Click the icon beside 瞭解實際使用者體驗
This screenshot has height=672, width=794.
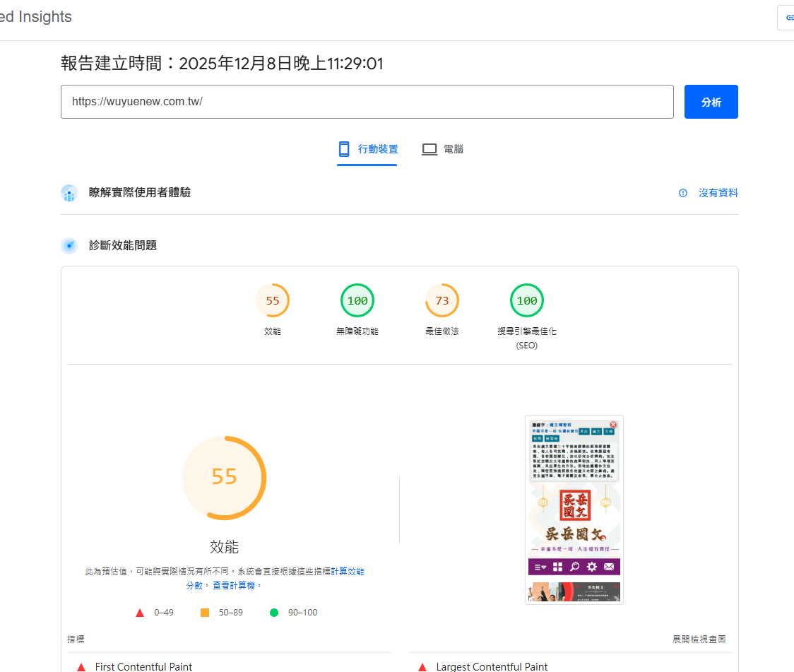coord(69,193)
